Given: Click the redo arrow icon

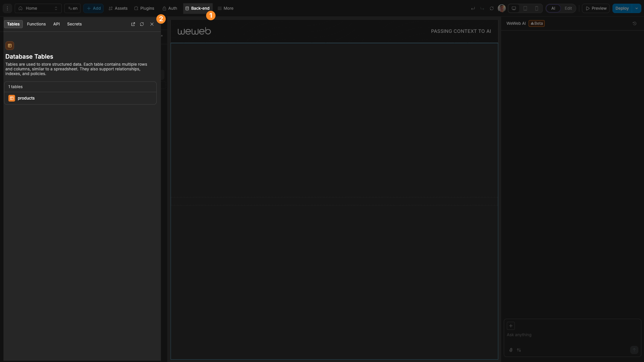Looking at the screenshot, I should coord(483,8).
